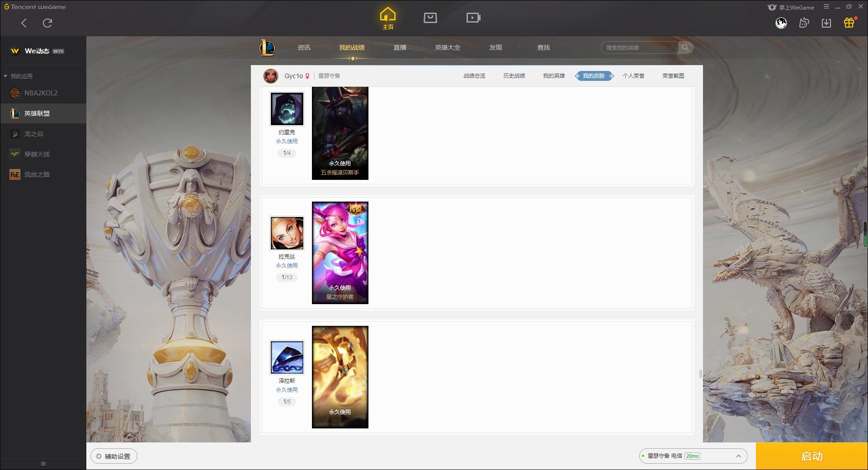This screenshot has height=470, width=868.
Task: Switch to 战绩总览 sub-tab
Action: click(x=474, y=76)
